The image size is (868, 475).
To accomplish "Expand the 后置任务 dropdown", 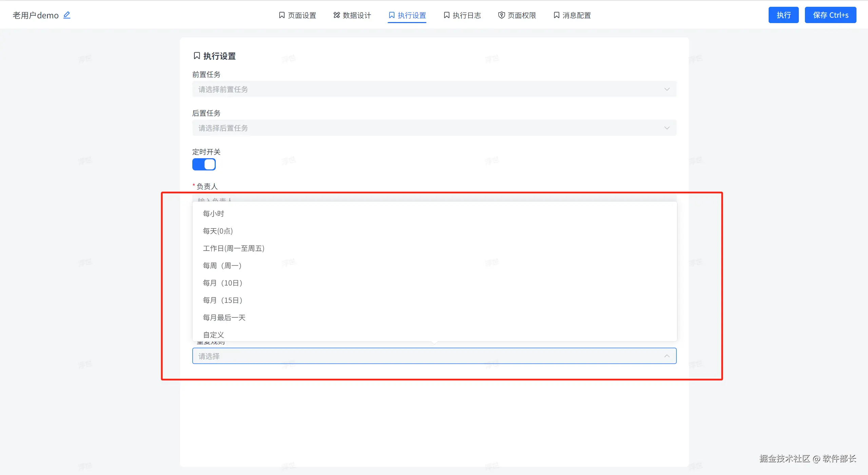I will 434,128.
